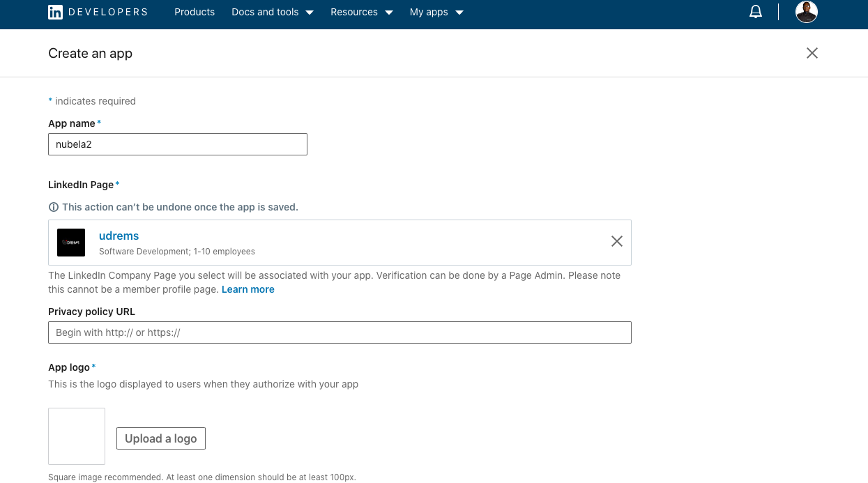Open the Products menu item
Image resolution: width=868 pixels, height=483 pixels.
(195, 12)
